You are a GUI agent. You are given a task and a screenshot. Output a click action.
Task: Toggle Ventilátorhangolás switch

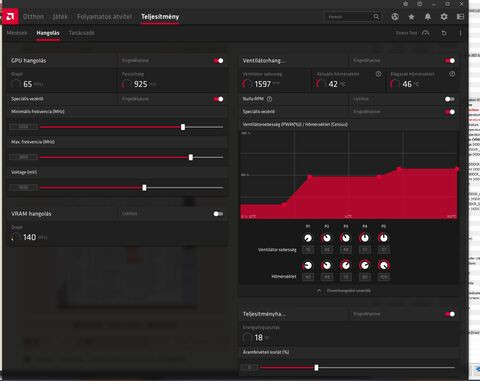click(x=450, y=61)
